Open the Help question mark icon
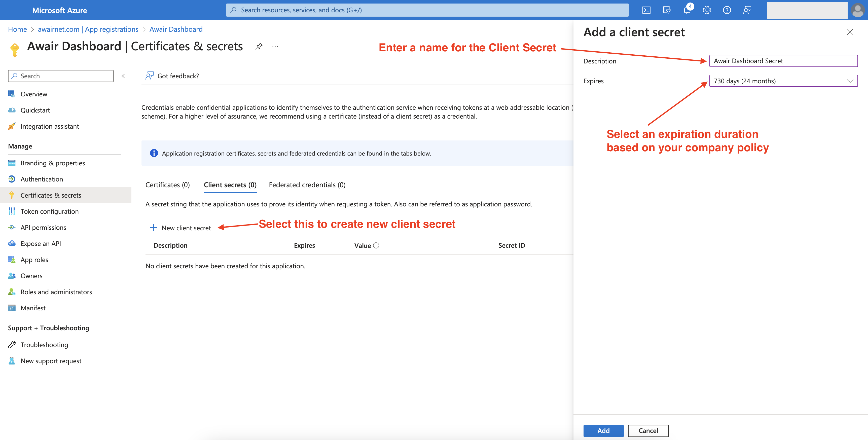This screenshot has height=440, width=868. pyautogui.click(x=727, y=10)
